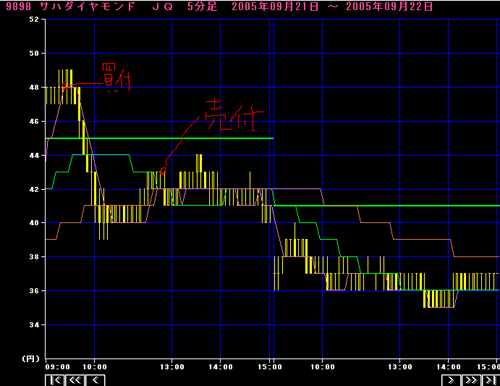Click the 46 price axis label
500x386 pixels.
pyautogui.click(x=34, y=121)
